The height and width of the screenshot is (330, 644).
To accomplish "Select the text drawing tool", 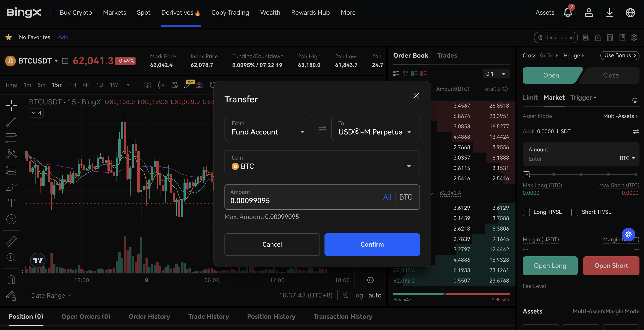I will click(11, 203).
